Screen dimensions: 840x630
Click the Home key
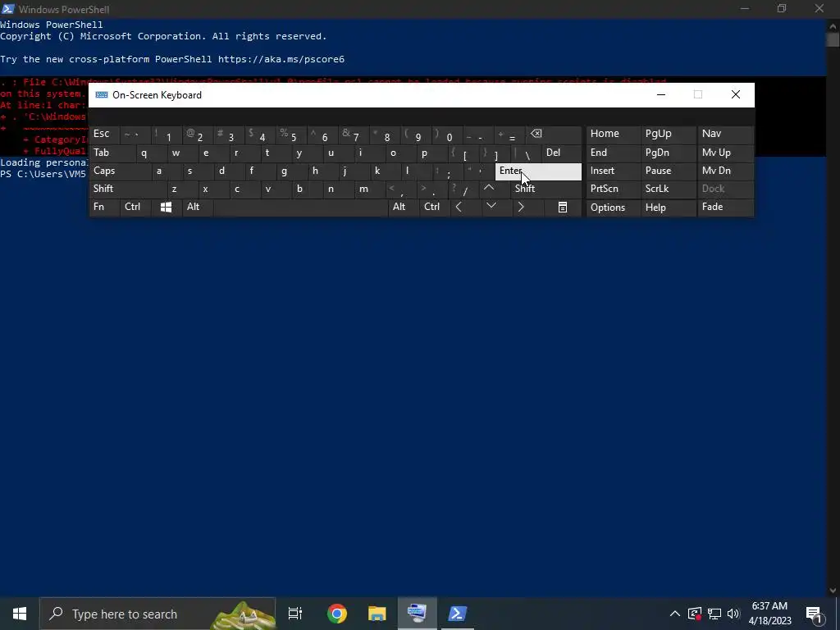click(614, 134)
